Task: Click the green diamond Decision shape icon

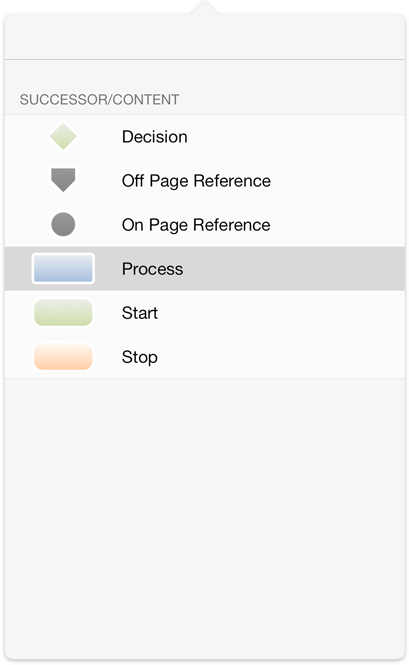Action: [x=63, y=137]
